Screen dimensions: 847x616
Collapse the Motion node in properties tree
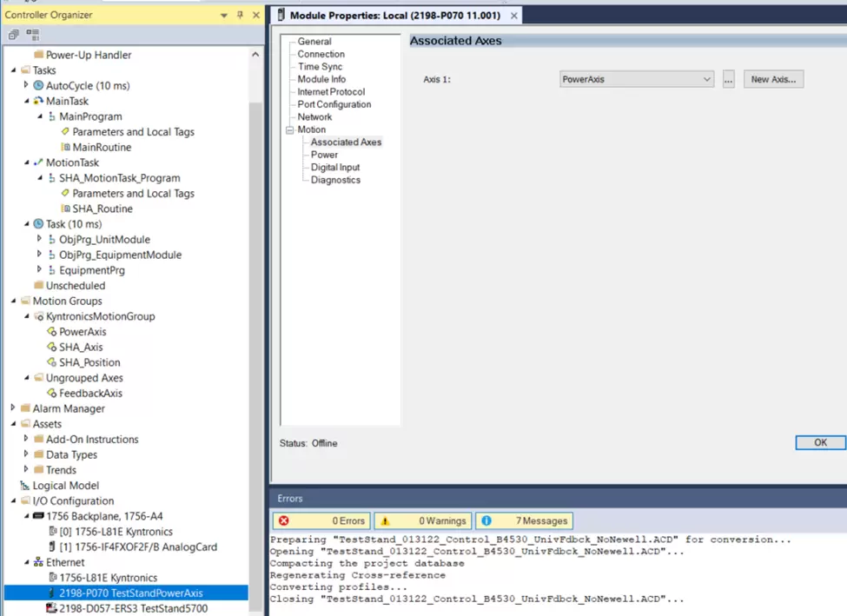[290, 130]
